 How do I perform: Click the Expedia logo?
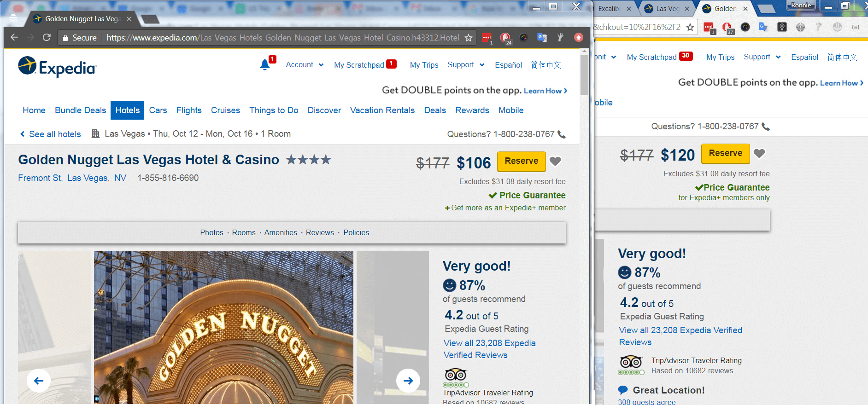tap(58, 67)
